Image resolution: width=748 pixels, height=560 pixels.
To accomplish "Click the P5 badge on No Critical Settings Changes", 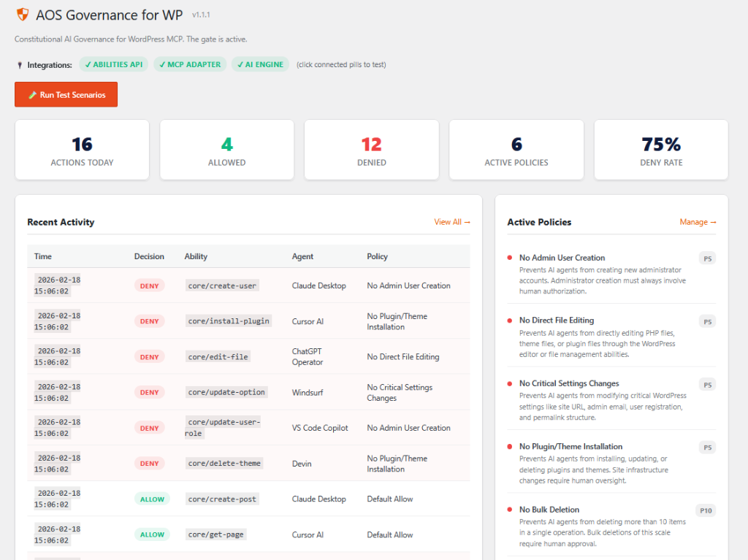I will (x=706, y=384).
